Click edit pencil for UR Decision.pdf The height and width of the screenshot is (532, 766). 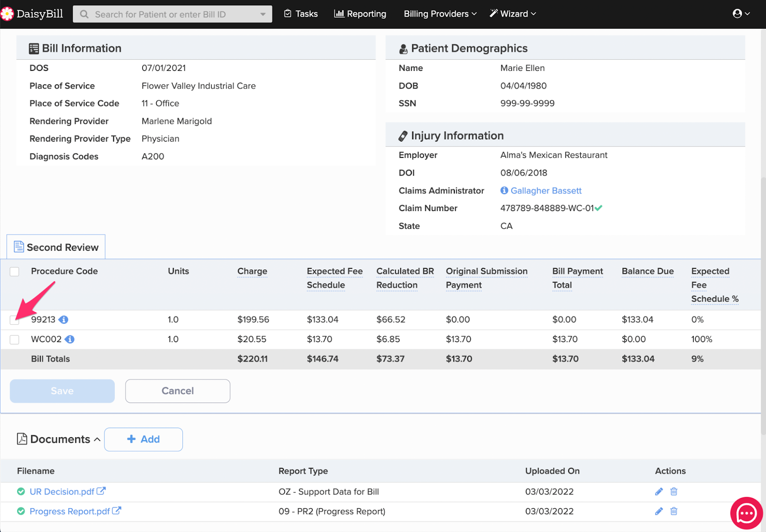click(659, 491)
